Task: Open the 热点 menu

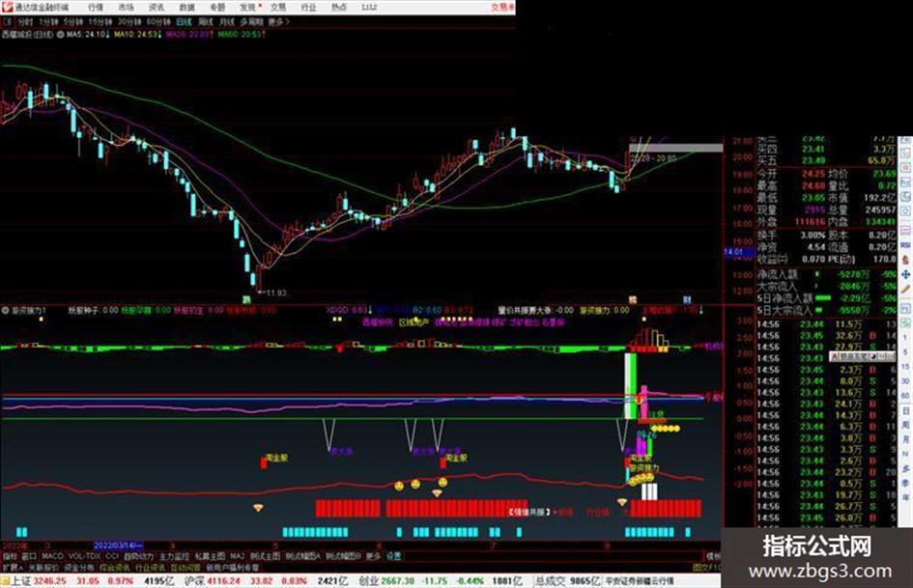Action: 339,8
